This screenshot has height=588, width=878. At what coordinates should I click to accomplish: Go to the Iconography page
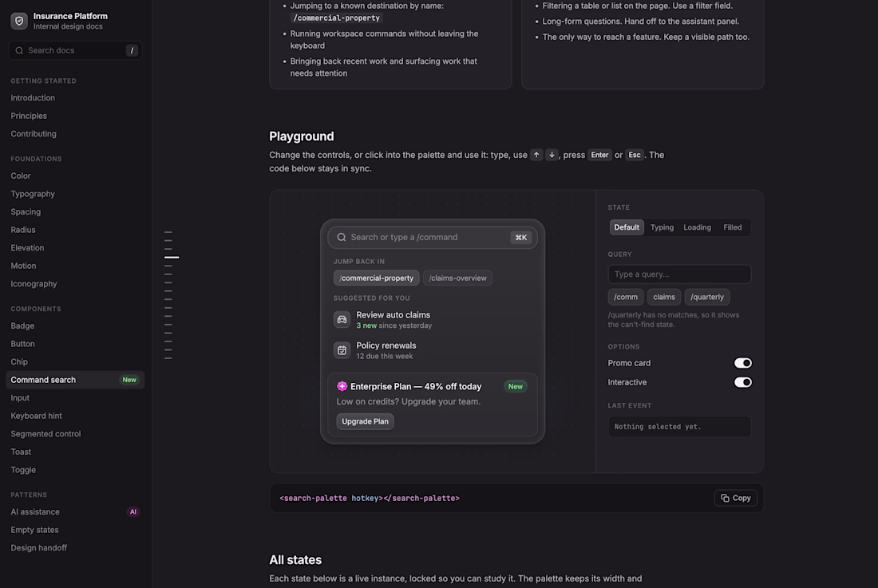(x=34, y=284)
